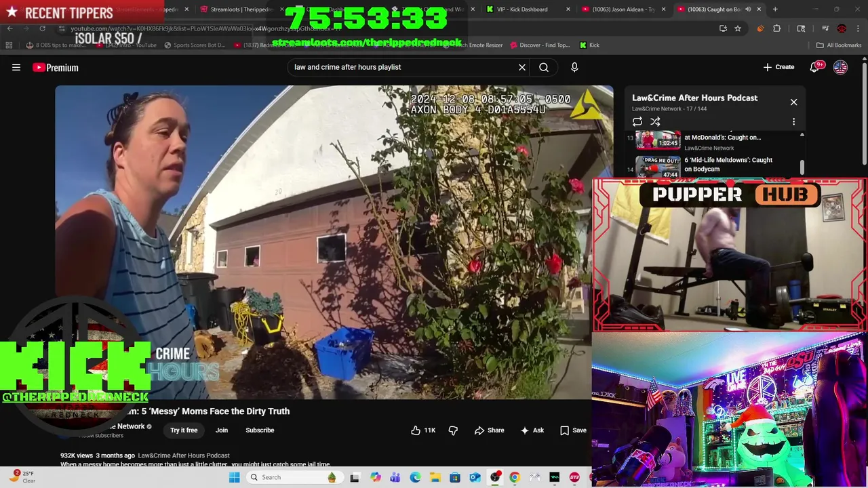Screen dimensions: 868x488
Task: Bookmark this page with the star icon
Action: point(738,28)
